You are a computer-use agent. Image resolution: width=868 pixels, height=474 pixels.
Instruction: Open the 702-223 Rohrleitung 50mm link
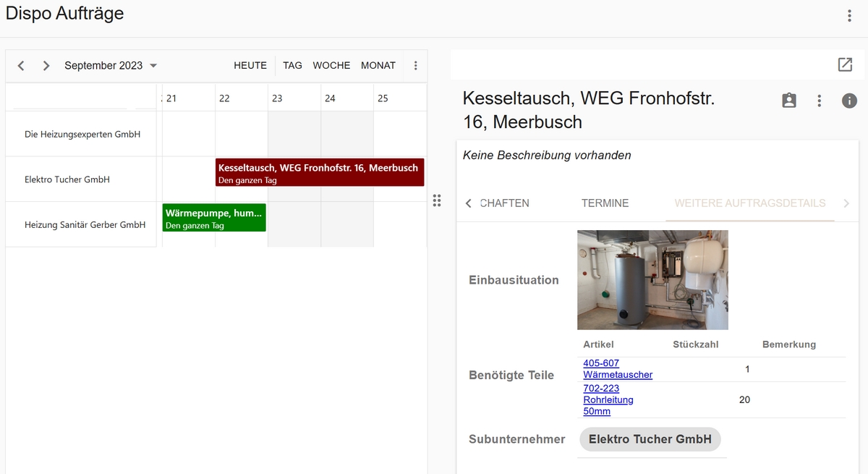(608, 399)
